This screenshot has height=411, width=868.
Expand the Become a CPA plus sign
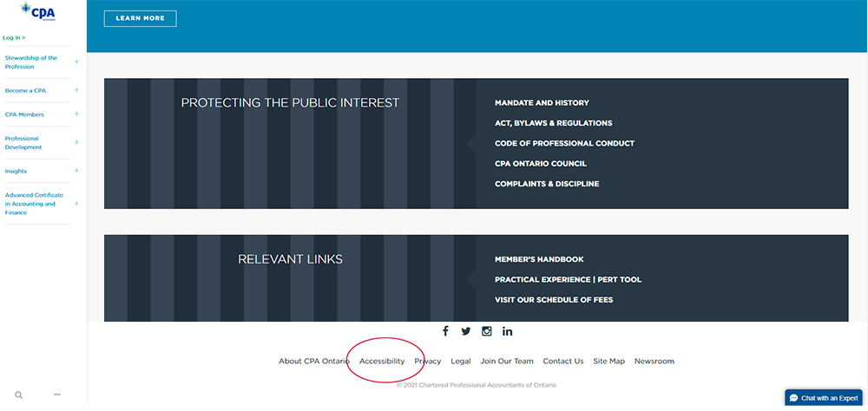tap(76, 90)
